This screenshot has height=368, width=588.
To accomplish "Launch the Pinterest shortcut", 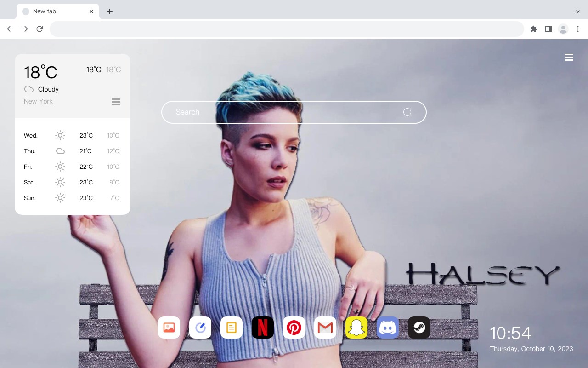I will point(294,328).
